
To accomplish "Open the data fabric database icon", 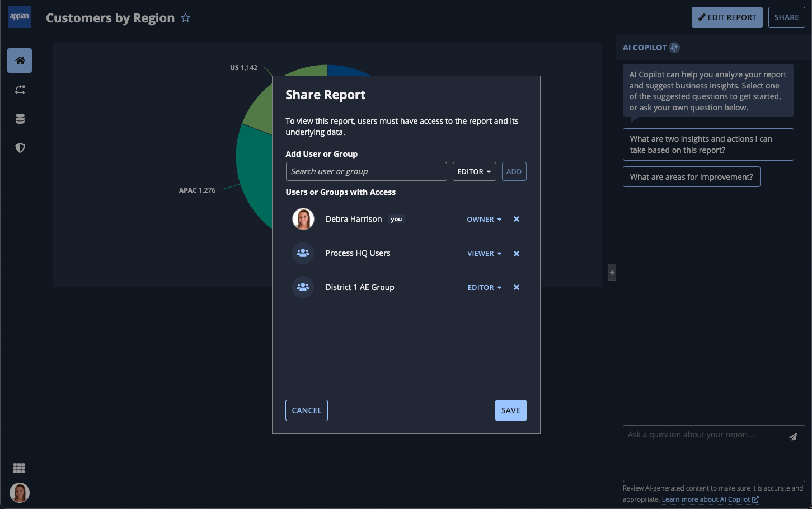I will coord(20,119).
